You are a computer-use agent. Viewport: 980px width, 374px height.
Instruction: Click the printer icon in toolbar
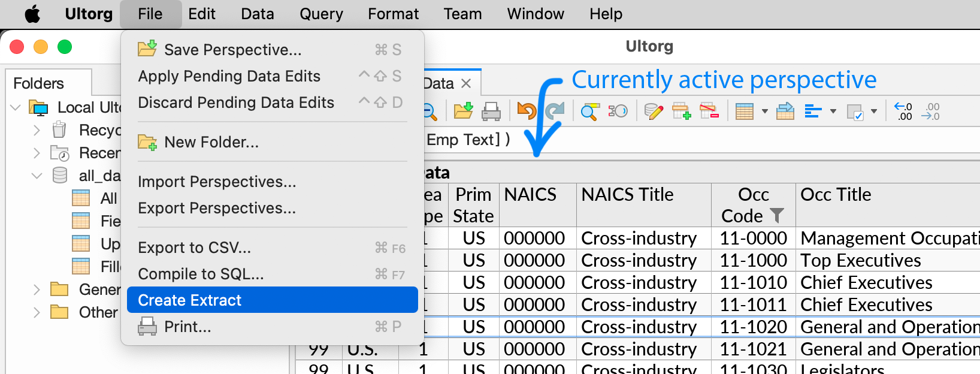click(x=491, y=111)
